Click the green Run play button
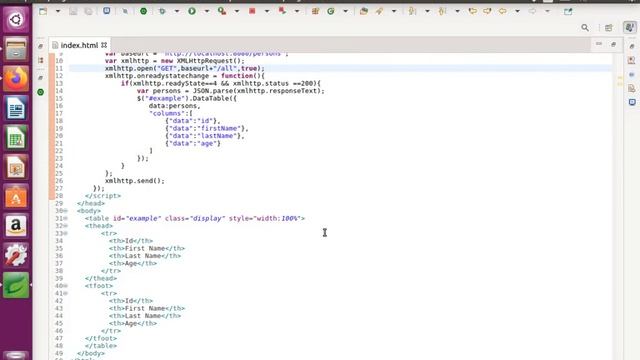The height and width of the screenshot is (360, 640). [192, 11]
